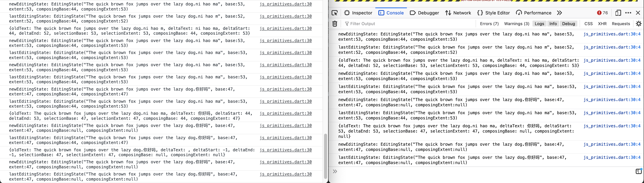Click the Debug log level button
644x183 pixels.
[569, 23]
